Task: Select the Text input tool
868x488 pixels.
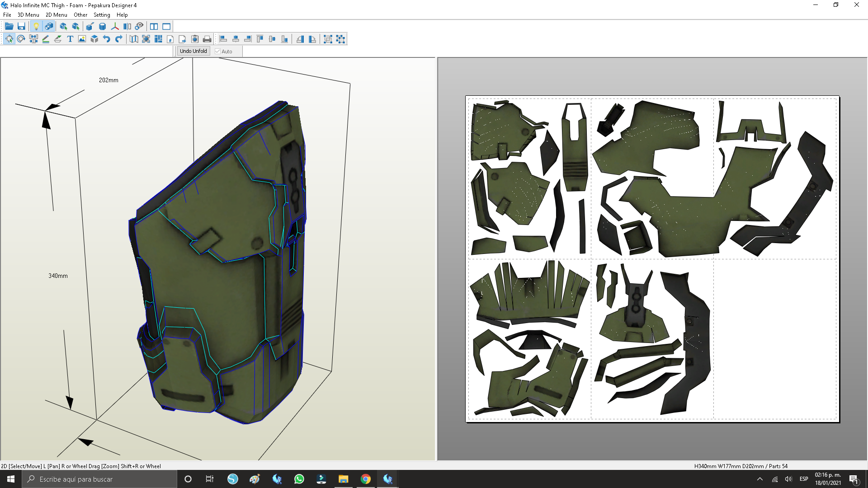Action: pos(70,39)
